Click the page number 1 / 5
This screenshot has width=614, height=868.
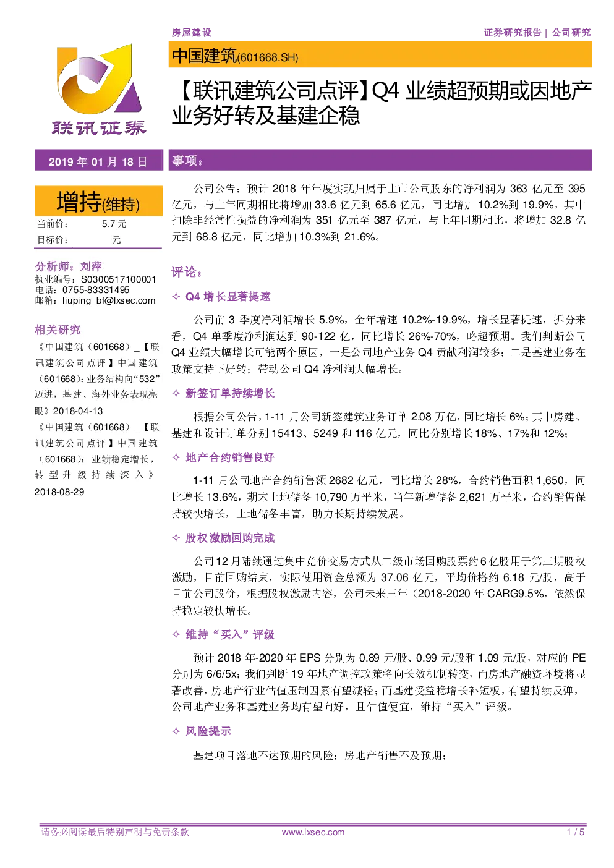pos(576,832)
